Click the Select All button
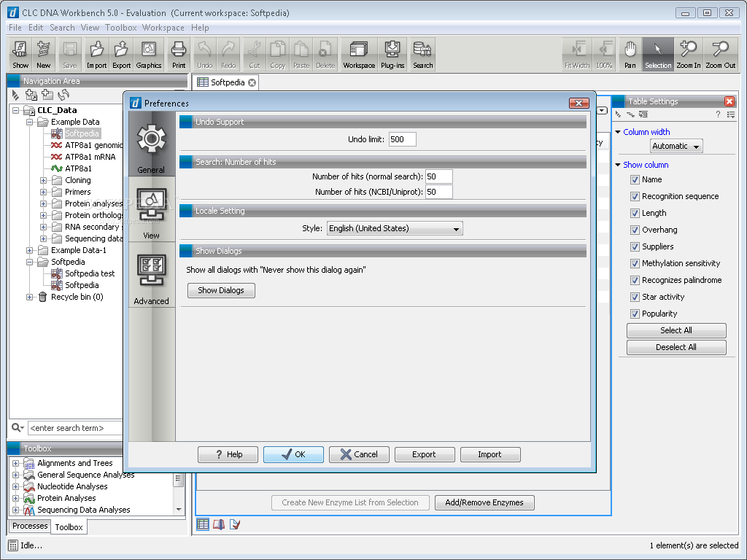This screenshot has width=747, height=560. coord(676,330)
